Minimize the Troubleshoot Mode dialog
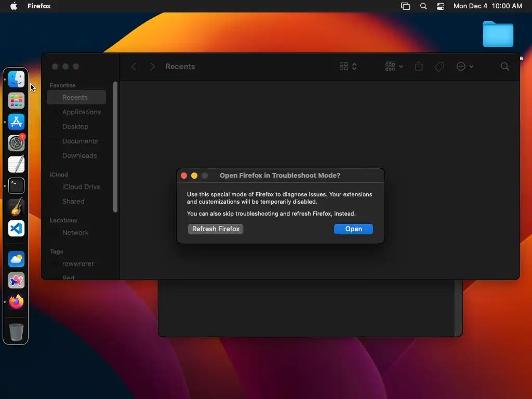 pyautogui.click(x=194, y=176)
